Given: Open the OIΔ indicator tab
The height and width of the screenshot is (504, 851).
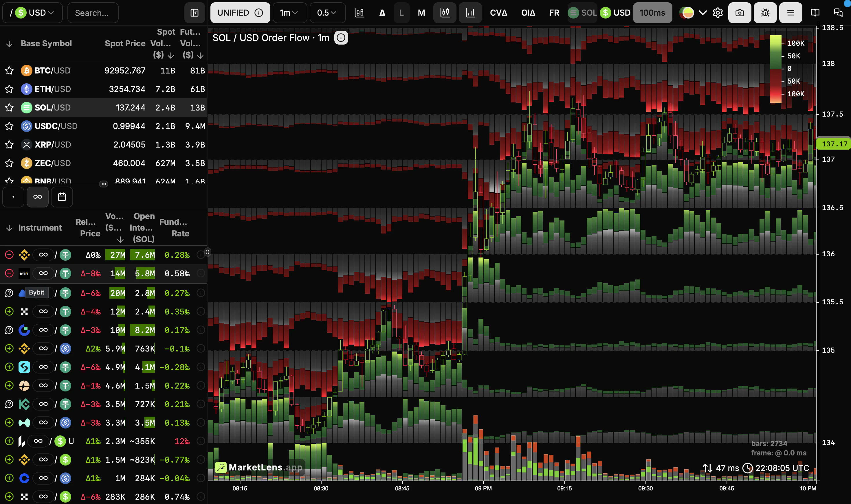Looking at the screenshot, I should [528, 13].
